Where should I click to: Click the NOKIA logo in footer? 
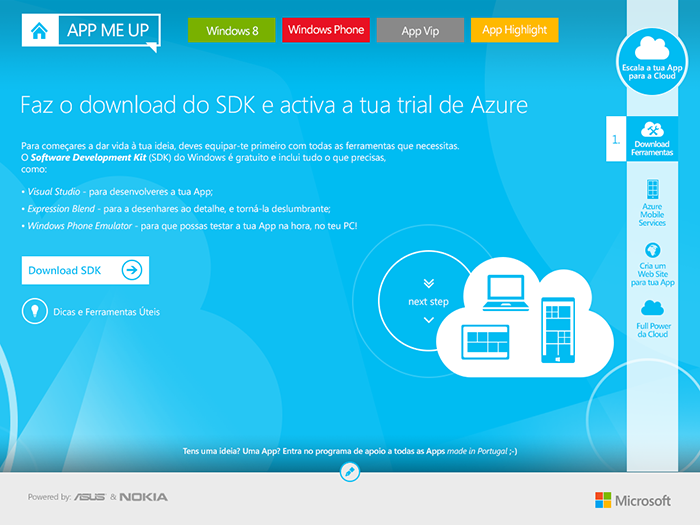click(x=144, y=497)
